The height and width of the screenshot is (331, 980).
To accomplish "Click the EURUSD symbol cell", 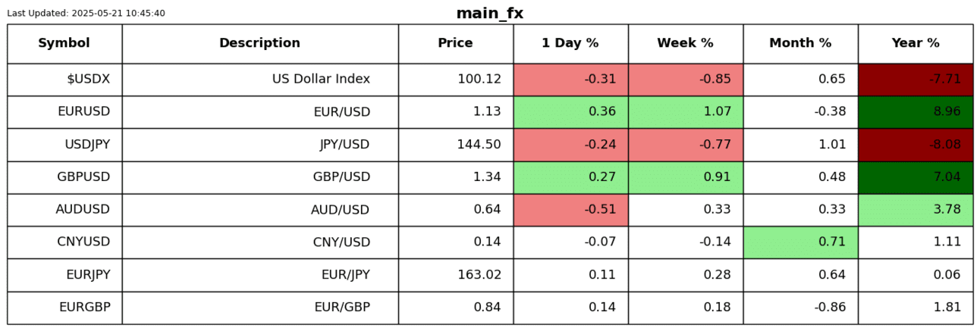I will pos(83,112).
